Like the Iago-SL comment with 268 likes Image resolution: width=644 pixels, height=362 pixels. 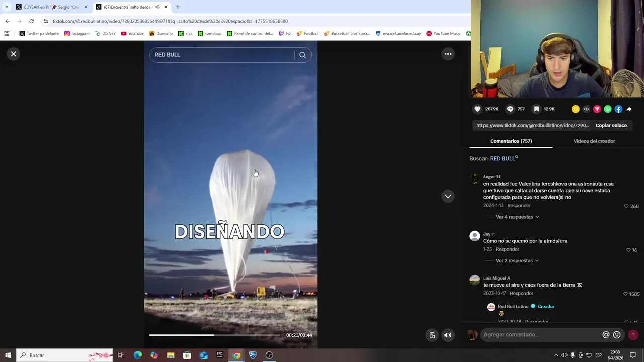(x=626, y=206)
